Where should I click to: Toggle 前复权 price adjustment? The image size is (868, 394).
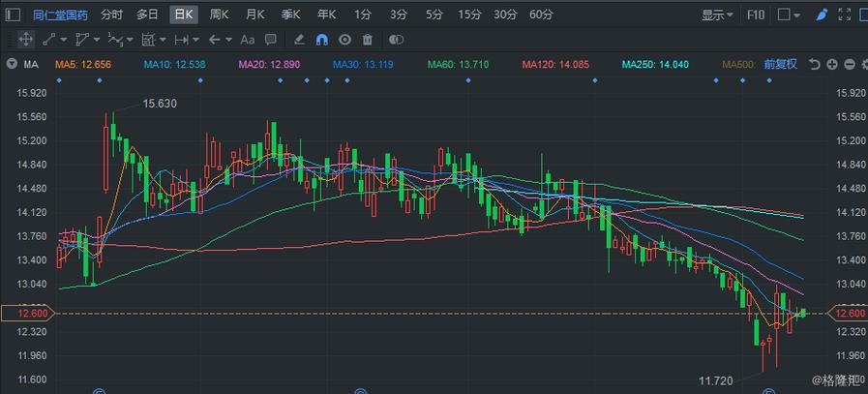click(781, 64)
